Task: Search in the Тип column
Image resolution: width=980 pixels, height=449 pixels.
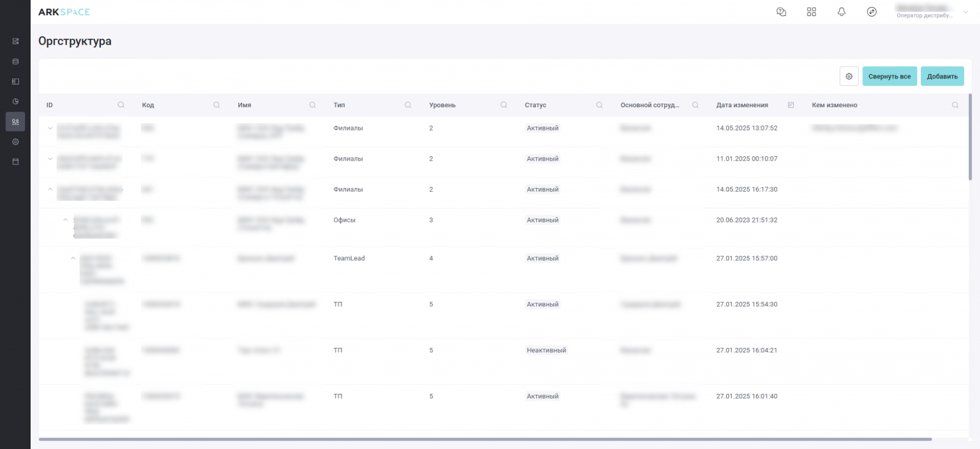Action: point(408,105)
